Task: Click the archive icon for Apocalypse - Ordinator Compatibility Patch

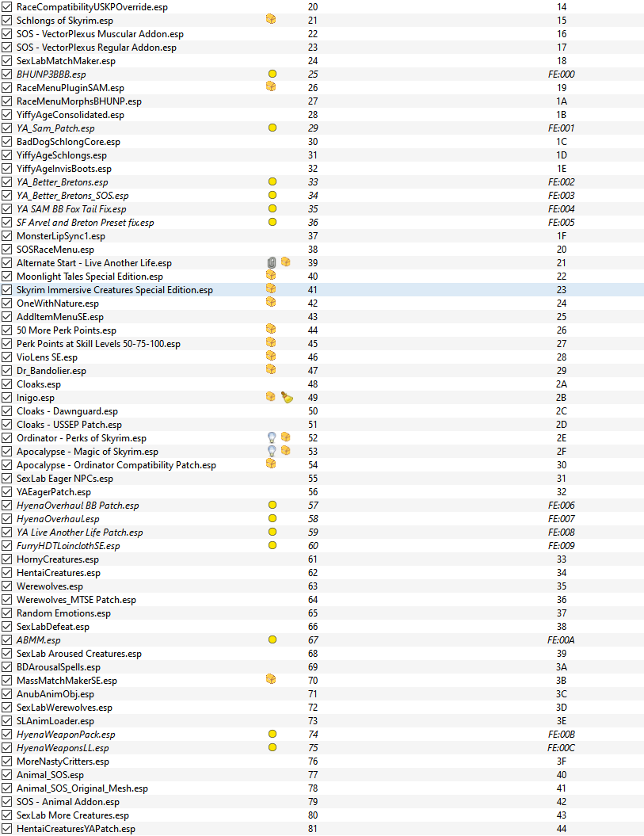Action: [x=271, y=464]
